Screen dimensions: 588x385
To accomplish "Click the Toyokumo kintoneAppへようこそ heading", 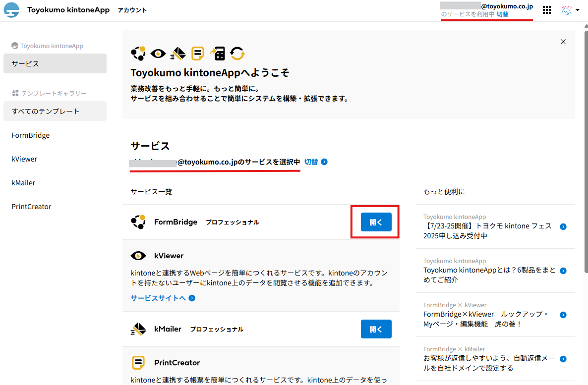I will tap(210, 72).
